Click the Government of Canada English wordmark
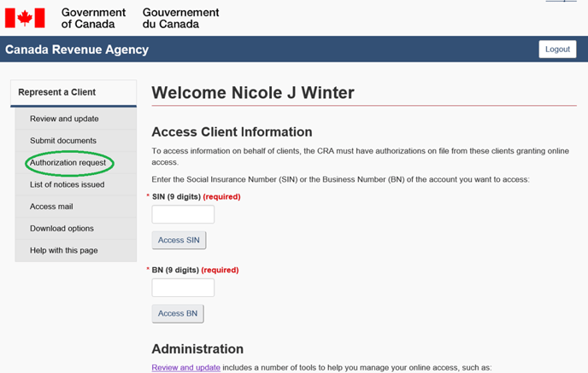 pos(93,18)
